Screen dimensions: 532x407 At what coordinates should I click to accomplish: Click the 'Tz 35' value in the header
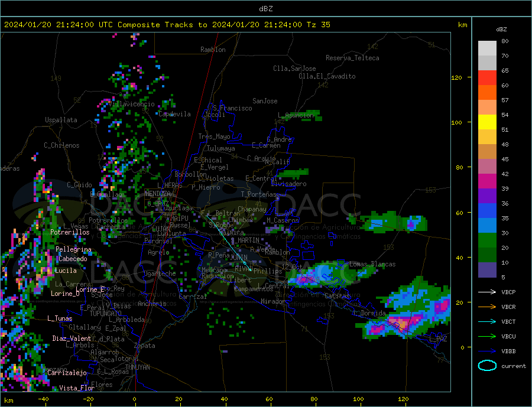coord(319,25)
